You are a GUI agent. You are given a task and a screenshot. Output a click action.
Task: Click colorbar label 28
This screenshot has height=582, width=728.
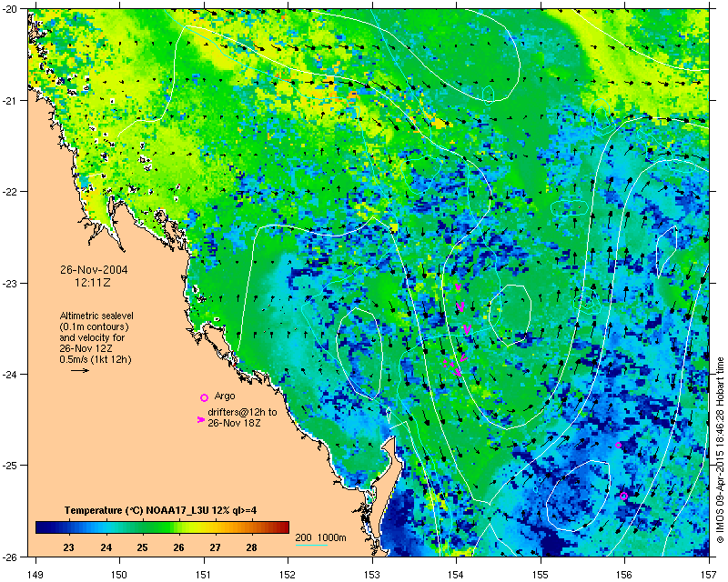pyautogui.click(x=252, y=547)
